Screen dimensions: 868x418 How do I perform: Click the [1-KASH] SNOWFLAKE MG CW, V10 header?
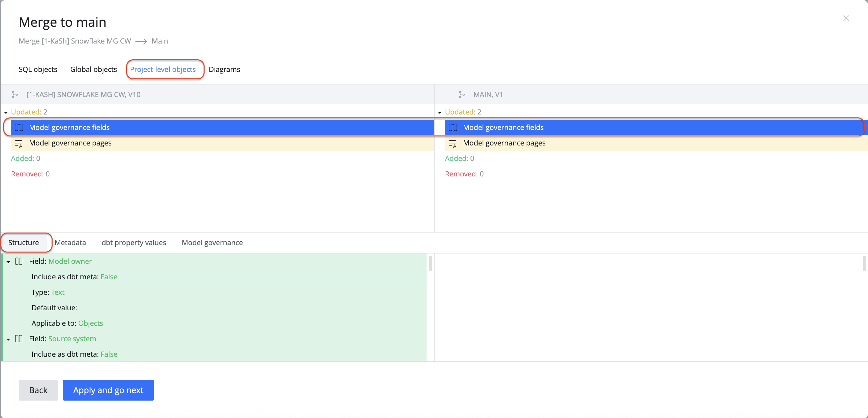83,95
